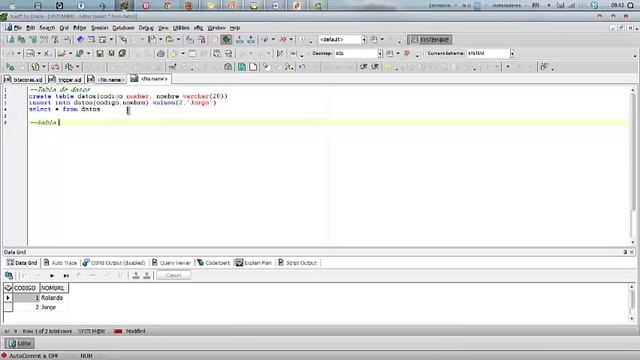Image resolution: width=640 pixels, height=360 pixels.
Task: Select the Script Output tab
Action: [x=298, y=263]
